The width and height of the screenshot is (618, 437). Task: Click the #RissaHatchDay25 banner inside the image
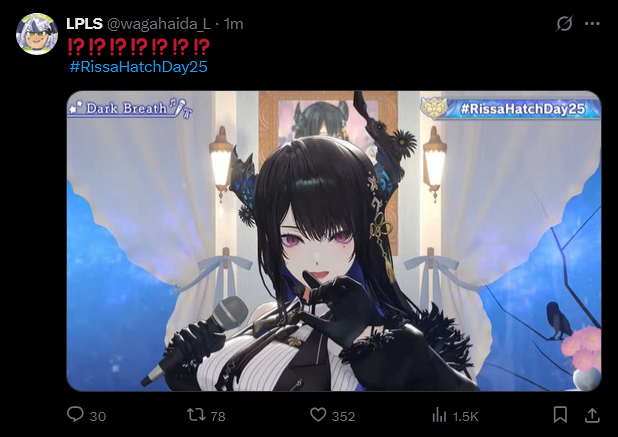coord(511,108)
